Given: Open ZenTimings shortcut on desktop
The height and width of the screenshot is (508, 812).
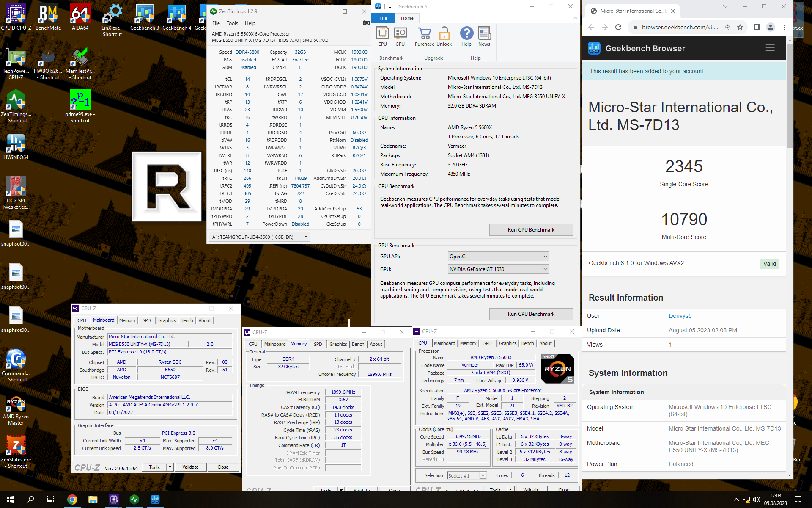Looking at the screenshot, I should (16, 107).
